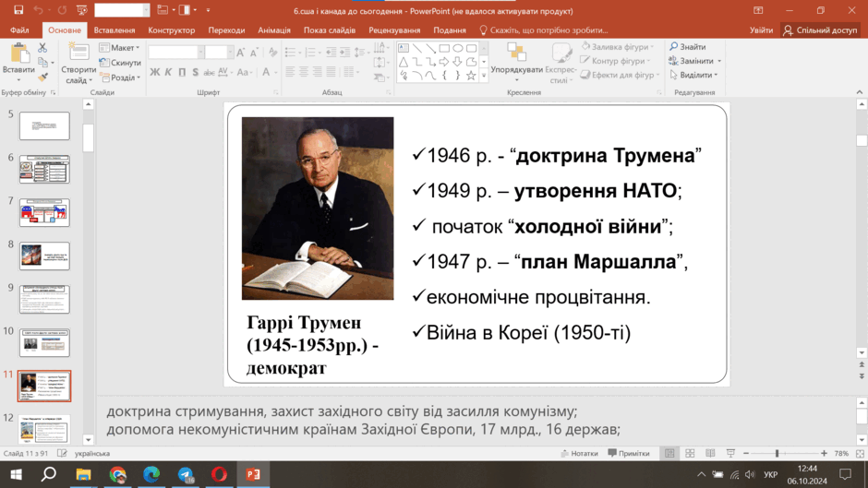This screenshot has height=488, width=868.
Task: Click Decrease Font Size icon
Action: 254,53
